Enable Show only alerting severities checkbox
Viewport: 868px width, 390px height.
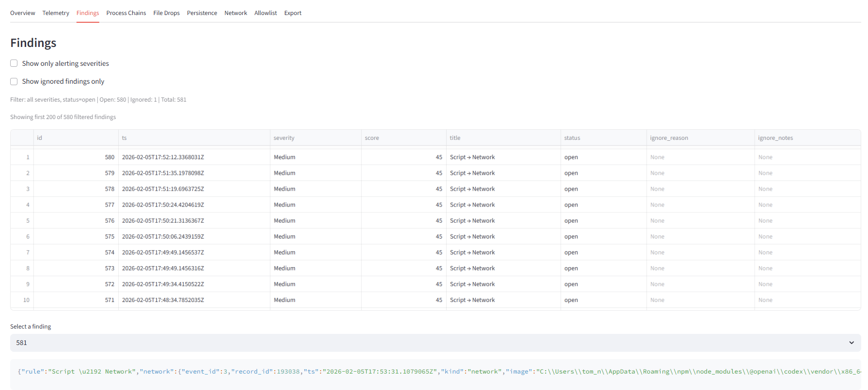click(14, 63)
